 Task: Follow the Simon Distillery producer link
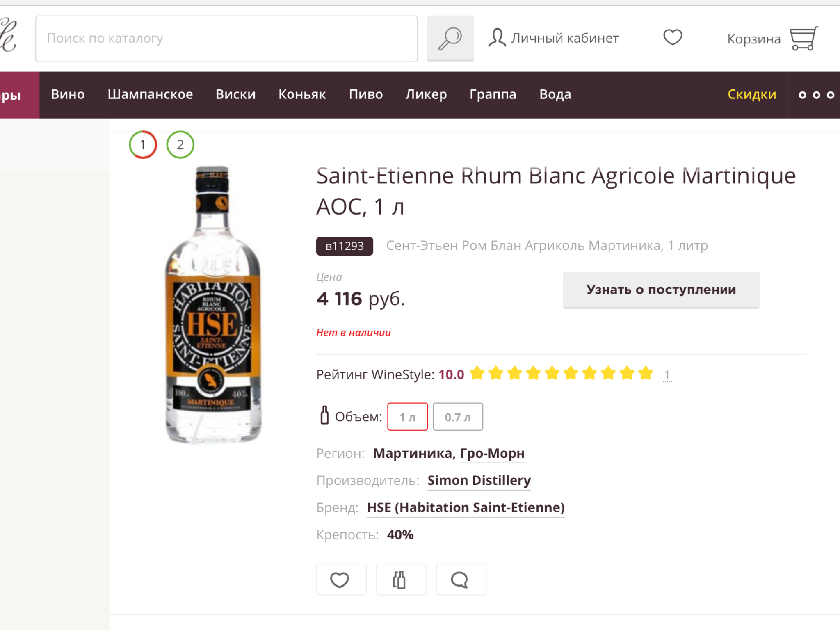tap(479, 480)
